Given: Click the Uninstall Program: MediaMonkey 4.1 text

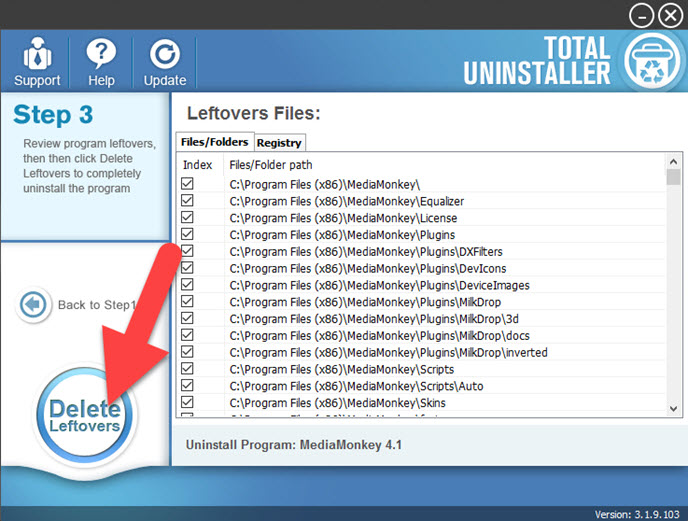Looking at the screenshot, I should (294, 445).
